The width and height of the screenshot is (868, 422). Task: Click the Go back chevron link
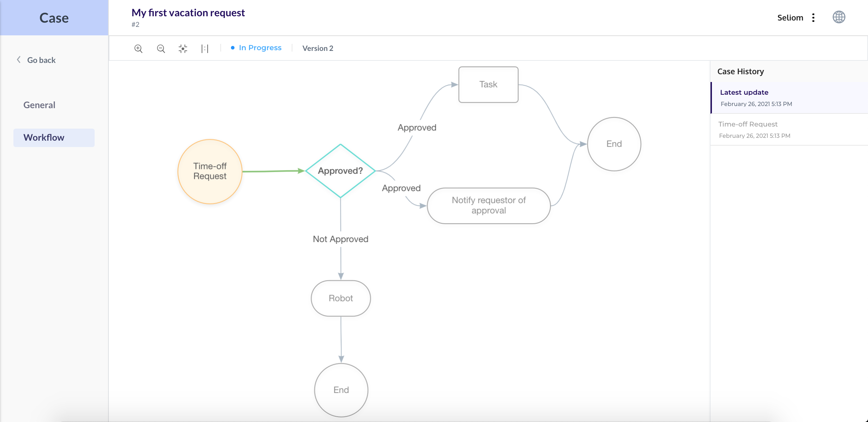pos(36,60)
